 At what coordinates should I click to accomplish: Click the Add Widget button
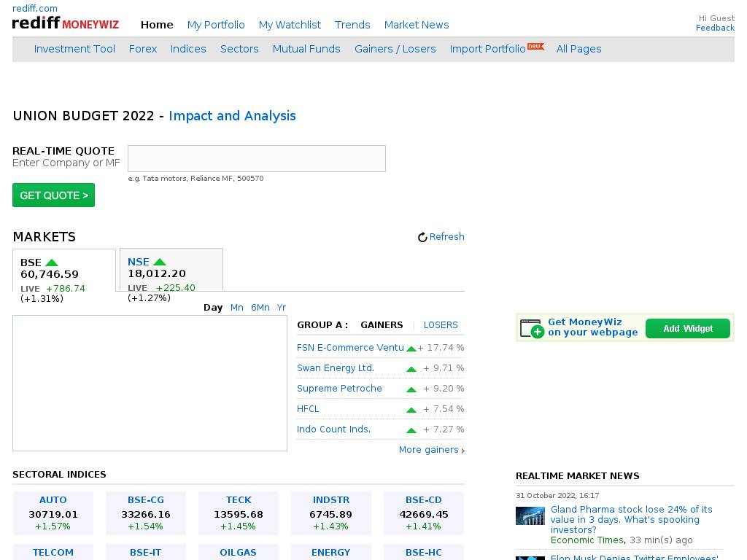pos(688,329)
